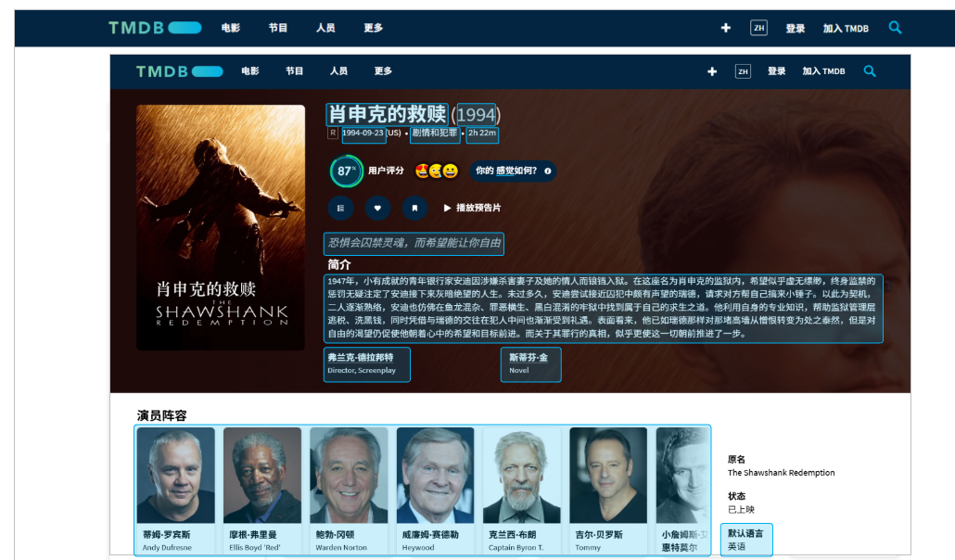Click the 87 user score ring

tap(346, 172)
